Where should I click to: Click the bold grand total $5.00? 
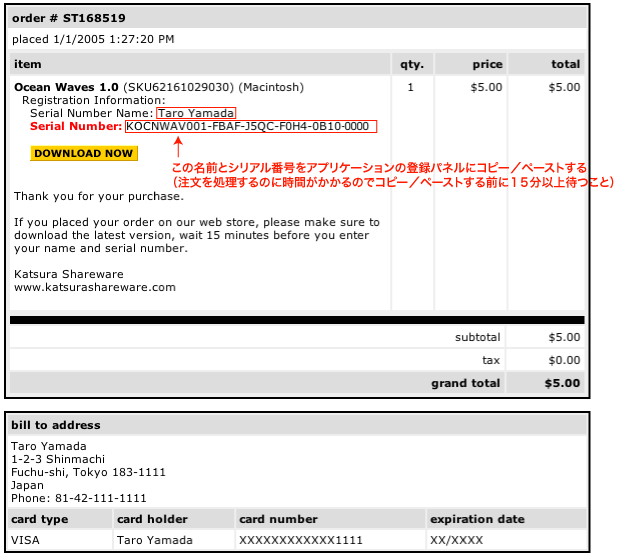(x=562, y=383)
